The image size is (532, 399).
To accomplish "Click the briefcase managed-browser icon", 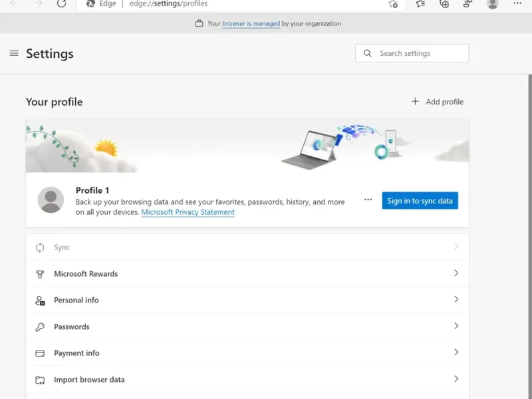I will pos(199,23).
